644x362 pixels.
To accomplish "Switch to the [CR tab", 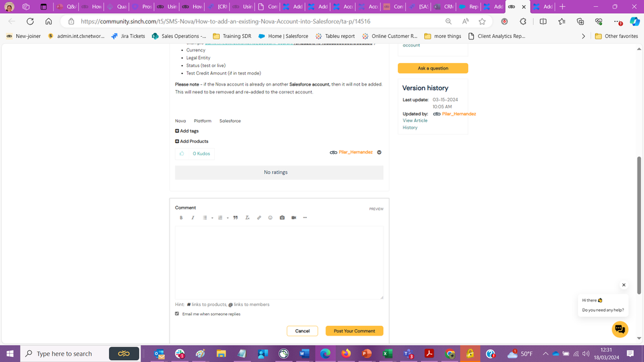I will point(218,6).
